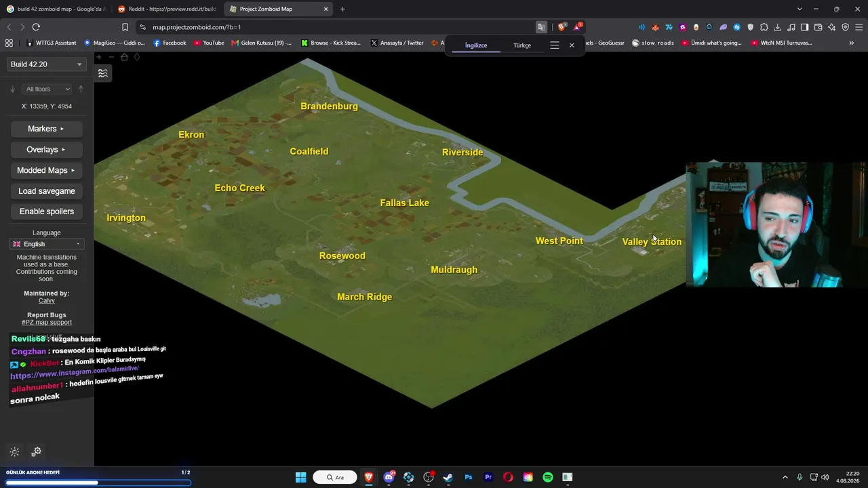Screen dimensions: 868x488
Task: Open Brave Shields lion icon
Action: pos(561,27)
